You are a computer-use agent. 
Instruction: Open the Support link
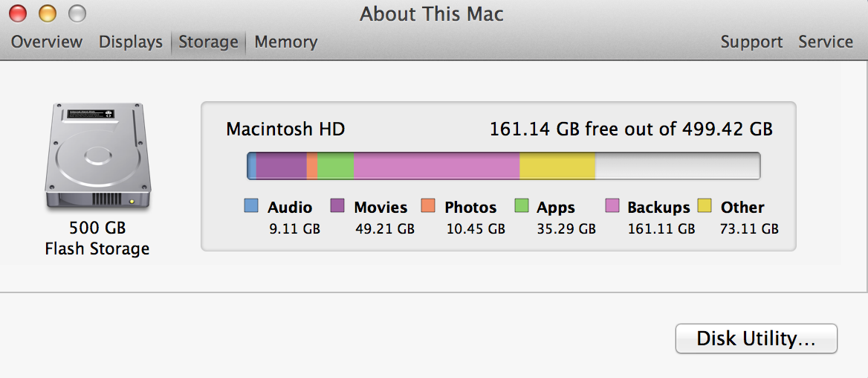point(751,42)
